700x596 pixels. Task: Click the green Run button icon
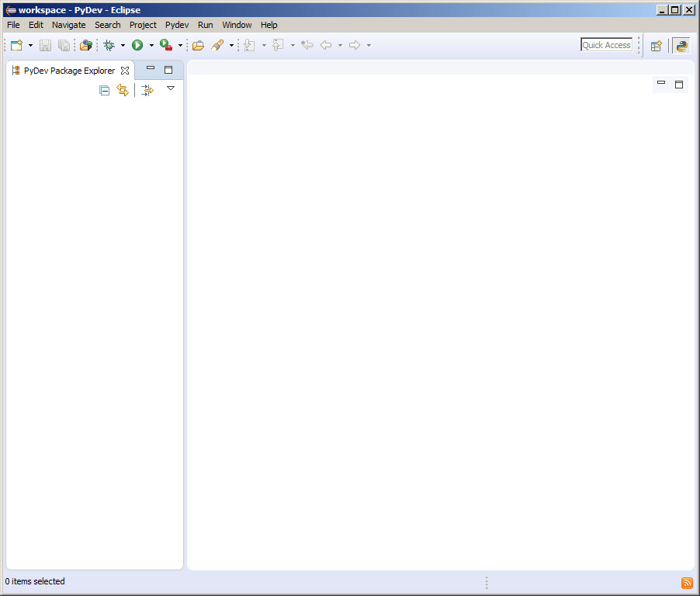[137, 46]
